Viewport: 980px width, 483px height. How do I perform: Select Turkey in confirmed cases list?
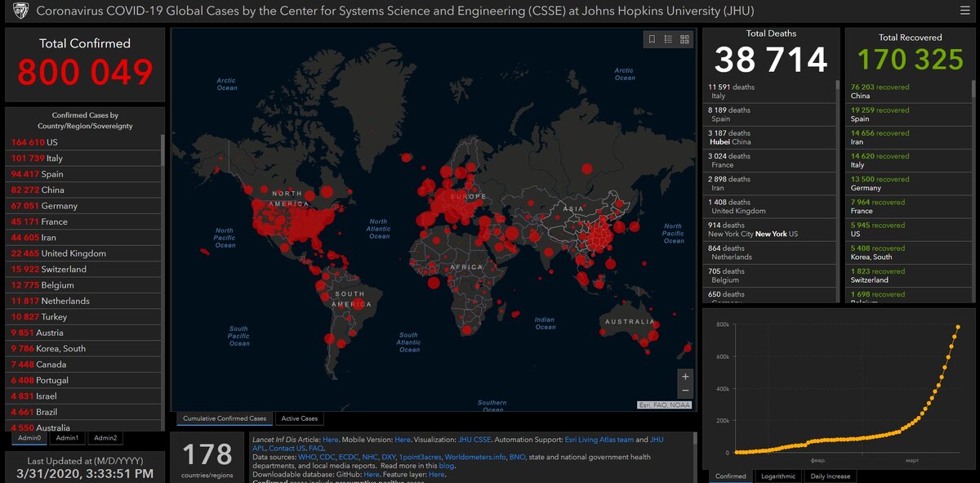pos(83,316)
